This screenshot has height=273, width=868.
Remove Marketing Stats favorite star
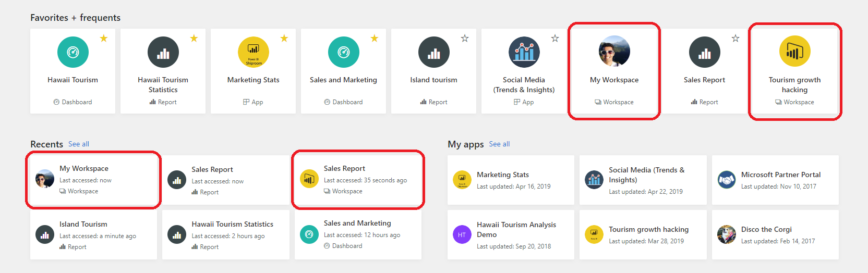[x=284, y=38]
